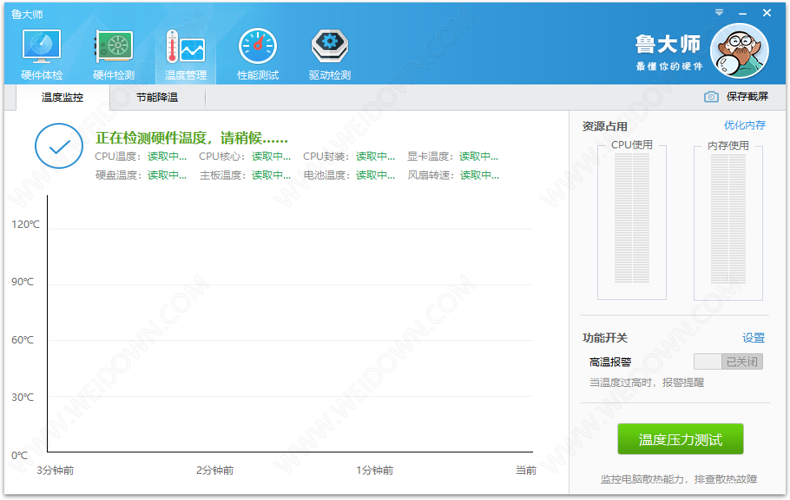Screen dimensions: 790x500
Task: Click the 正在检测硬件温度 status heading
Action: [191, 138]
